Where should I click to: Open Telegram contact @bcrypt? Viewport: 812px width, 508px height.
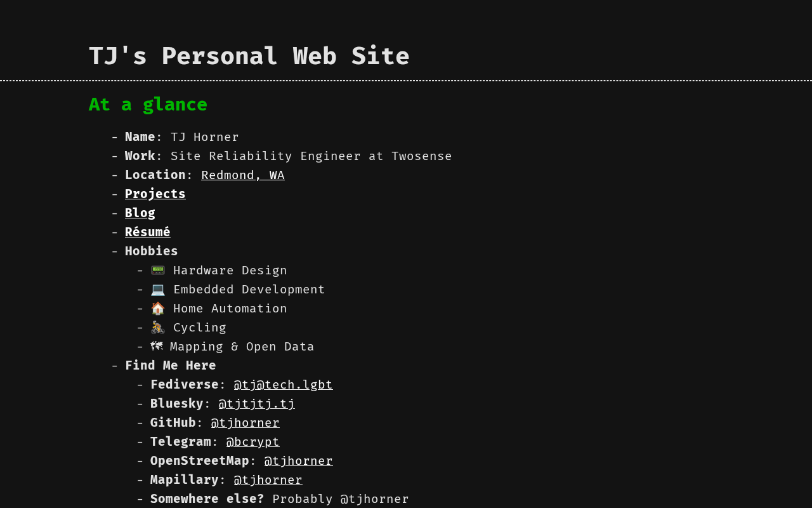[252, 442]
